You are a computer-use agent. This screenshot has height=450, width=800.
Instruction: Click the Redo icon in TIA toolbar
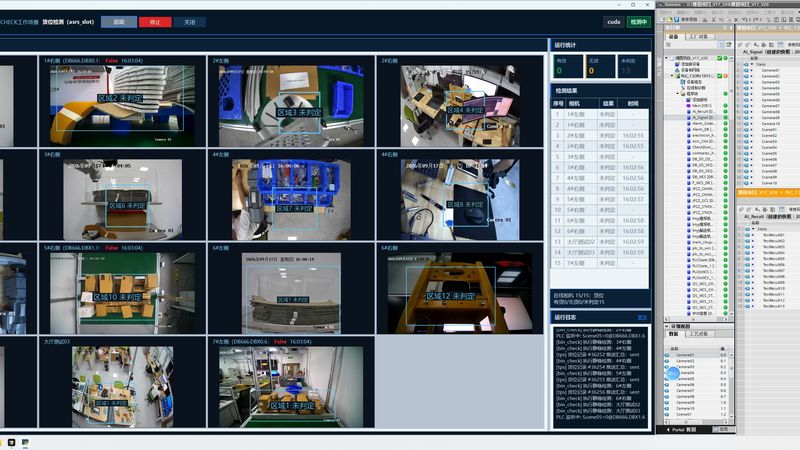click(x=755, y=19)
